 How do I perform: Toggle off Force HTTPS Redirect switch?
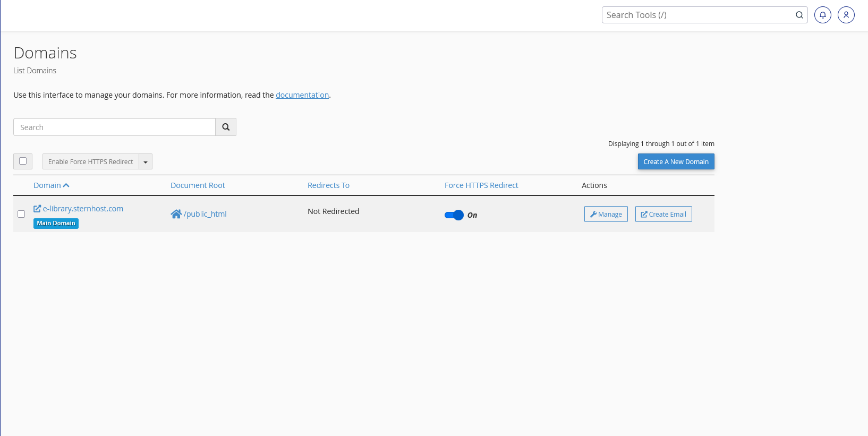pyautogui.click(x=454, y=215)
